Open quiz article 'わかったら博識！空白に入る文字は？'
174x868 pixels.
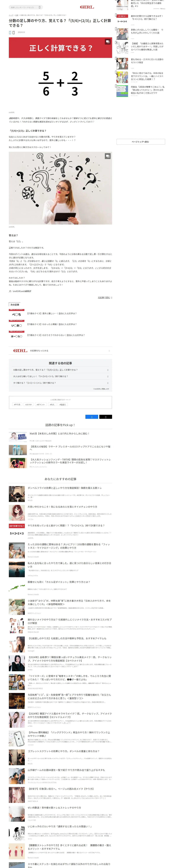tap(52, 324)
